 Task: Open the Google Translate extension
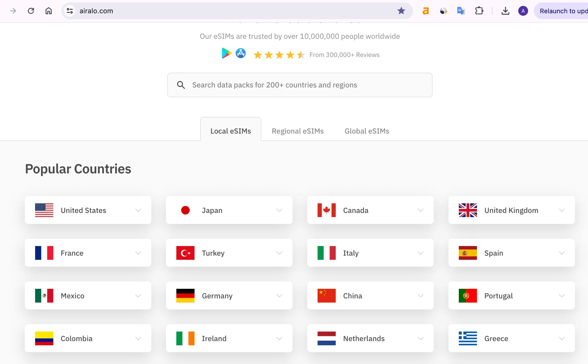click(x=461, y=11)
